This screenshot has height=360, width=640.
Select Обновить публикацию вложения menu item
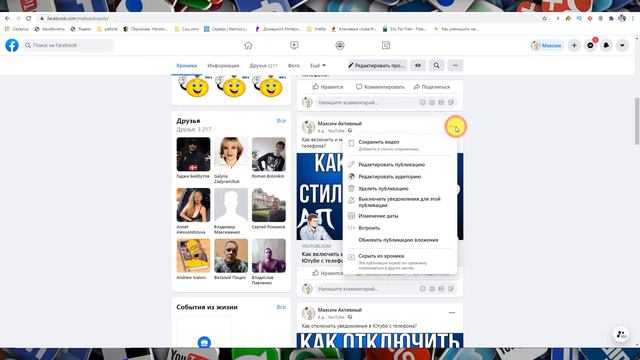[400, 240]
